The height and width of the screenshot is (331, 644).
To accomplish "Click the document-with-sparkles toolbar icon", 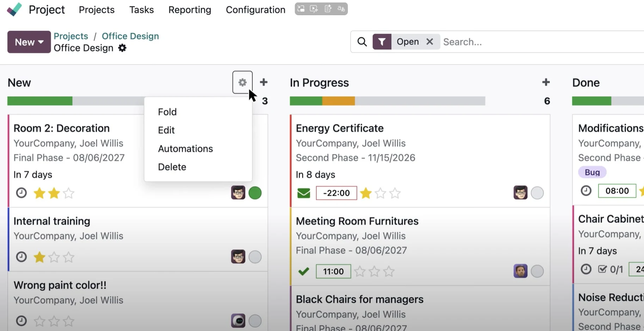I will 327,9.
